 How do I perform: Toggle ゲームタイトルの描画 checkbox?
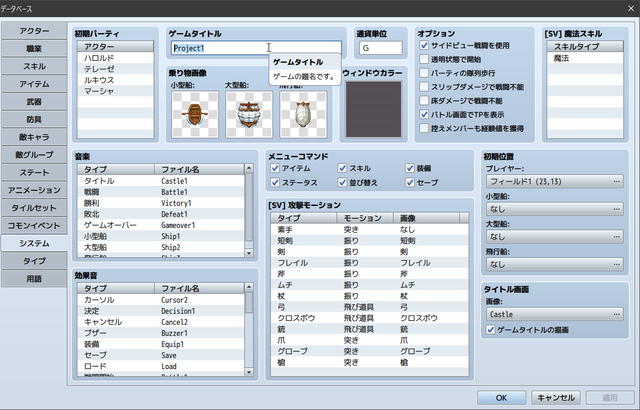[491, 330]
